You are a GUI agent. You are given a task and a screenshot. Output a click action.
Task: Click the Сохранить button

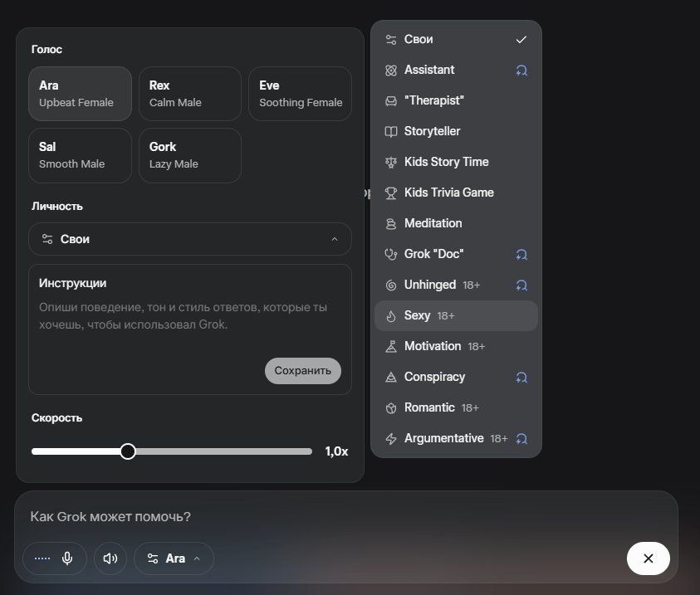point(303,371)
